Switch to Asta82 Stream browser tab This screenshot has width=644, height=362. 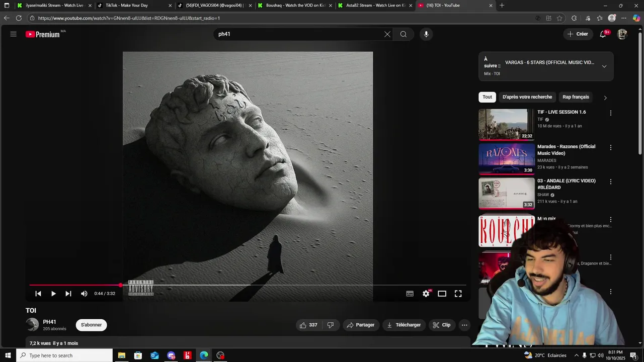375,6
